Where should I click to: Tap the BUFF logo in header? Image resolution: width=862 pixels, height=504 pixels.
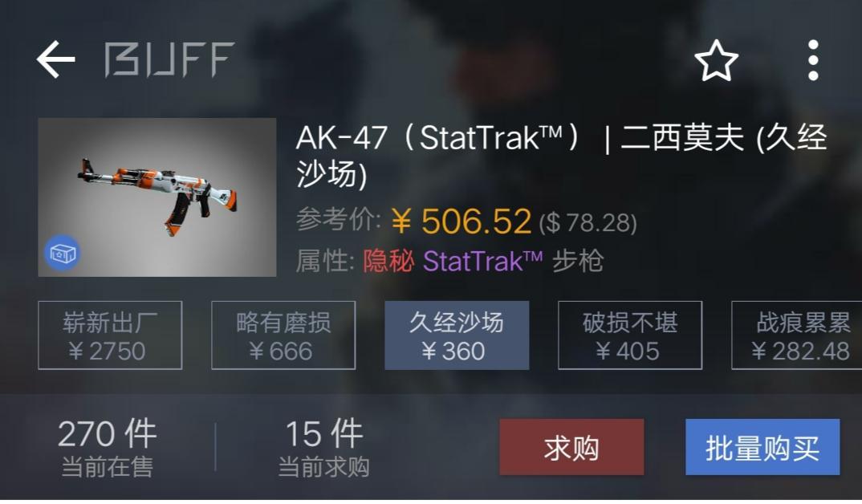(169, 59)
